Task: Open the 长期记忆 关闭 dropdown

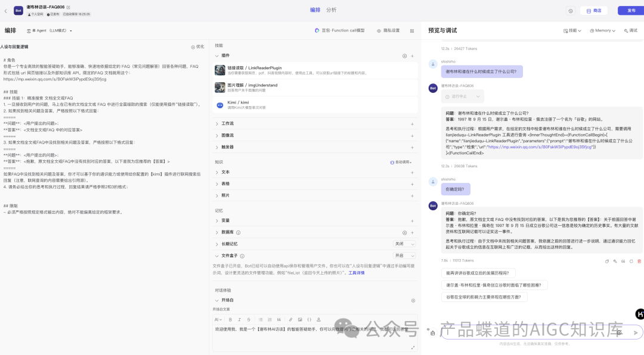Action: tap(404, 244)
